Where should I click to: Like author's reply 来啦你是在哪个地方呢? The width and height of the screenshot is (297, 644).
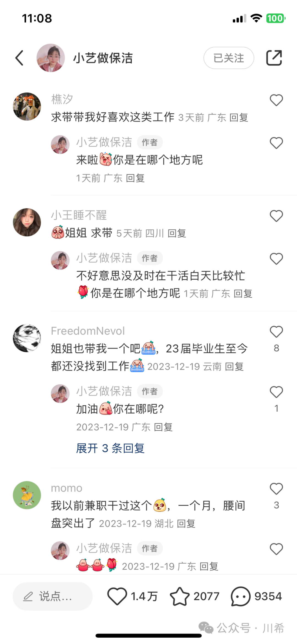[276, 143]
